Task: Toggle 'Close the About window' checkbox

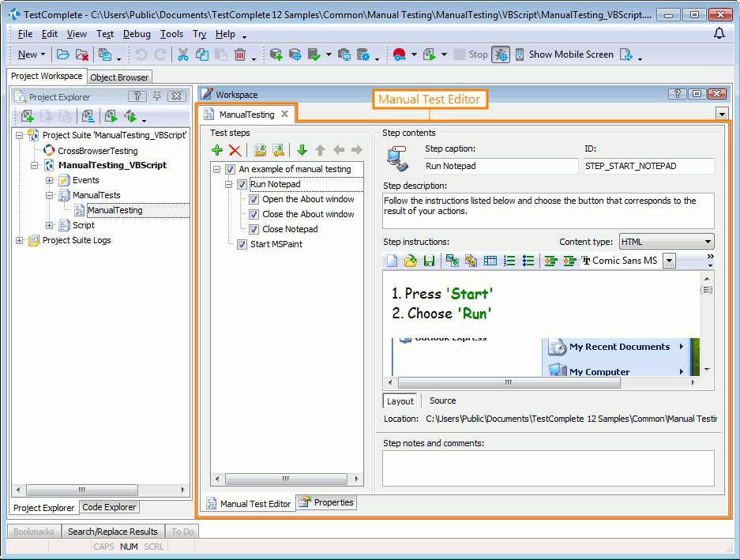Action: click(254, 214)
